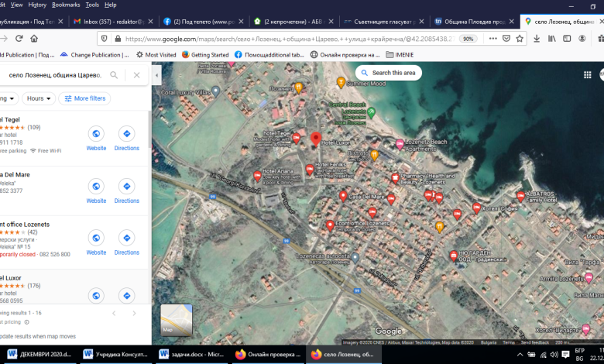Click Central Beach Lozenets green marker

tap(372, 112)
